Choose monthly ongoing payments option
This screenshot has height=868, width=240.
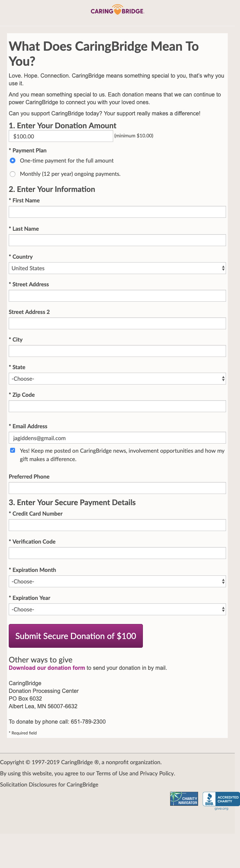tap(13, 174)
